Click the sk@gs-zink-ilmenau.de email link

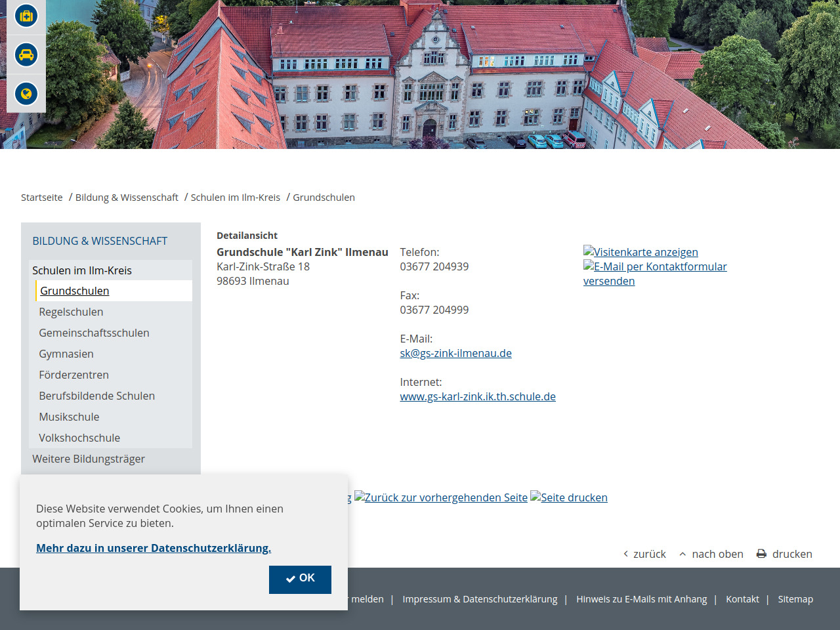(455, 353)
